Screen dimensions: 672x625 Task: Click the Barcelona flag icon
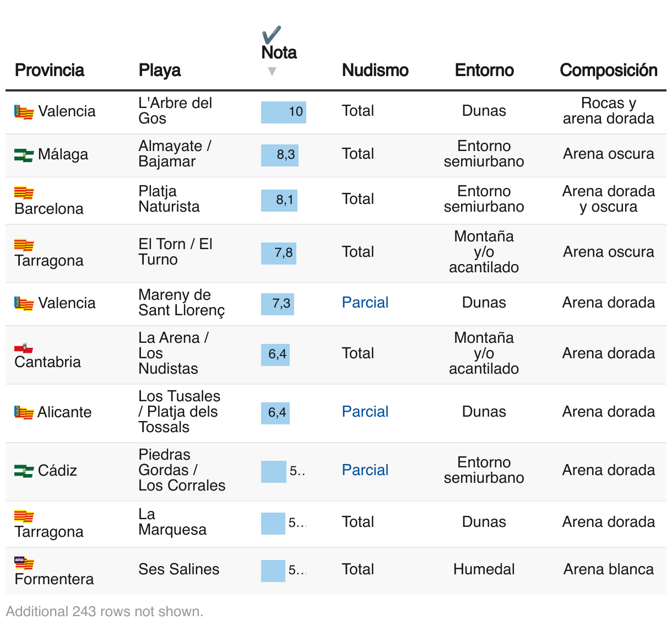(24, 193)
